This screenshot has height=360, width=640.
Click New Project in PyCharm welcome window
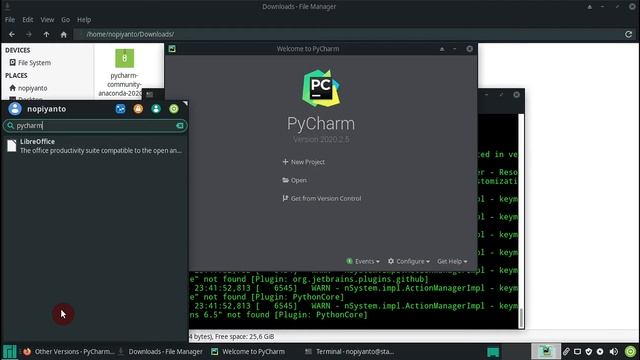point(304,162)
